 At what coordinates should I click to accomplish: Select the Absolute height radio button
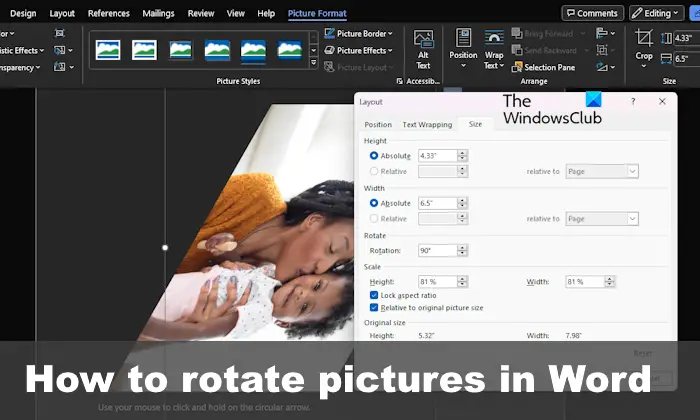click(374, 156)
